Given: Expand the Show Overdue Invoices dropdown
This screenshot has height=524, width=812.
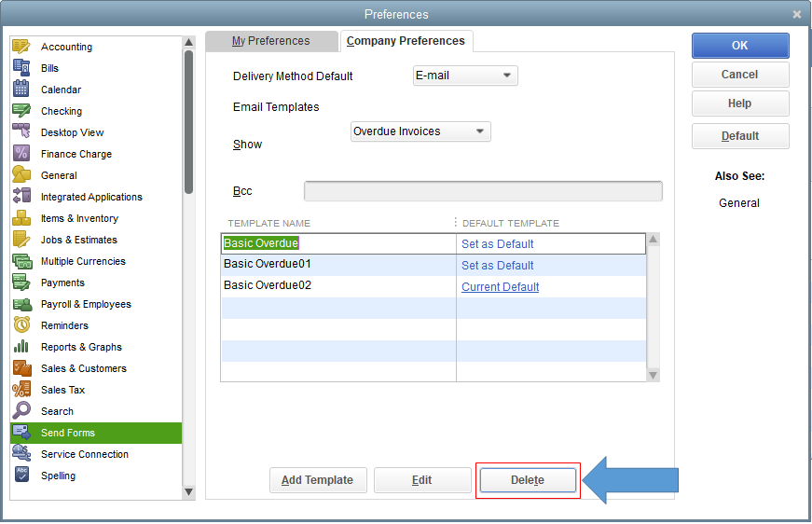Looking at the screenshot, I should 420,131.
